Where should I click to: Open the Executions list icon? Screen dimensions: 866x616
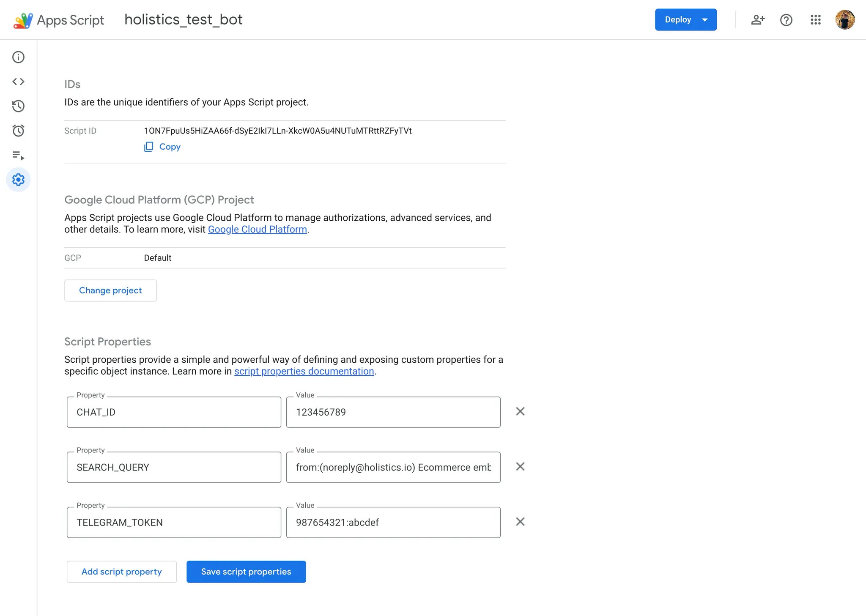tap(18, 156)
